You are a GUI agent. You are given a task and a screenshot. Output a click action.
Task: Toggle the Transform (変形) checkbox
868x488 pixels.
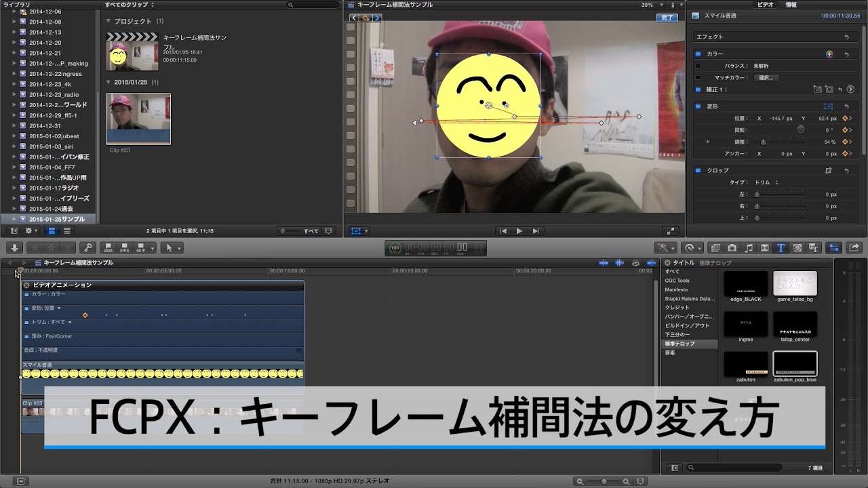pos(698,106)
